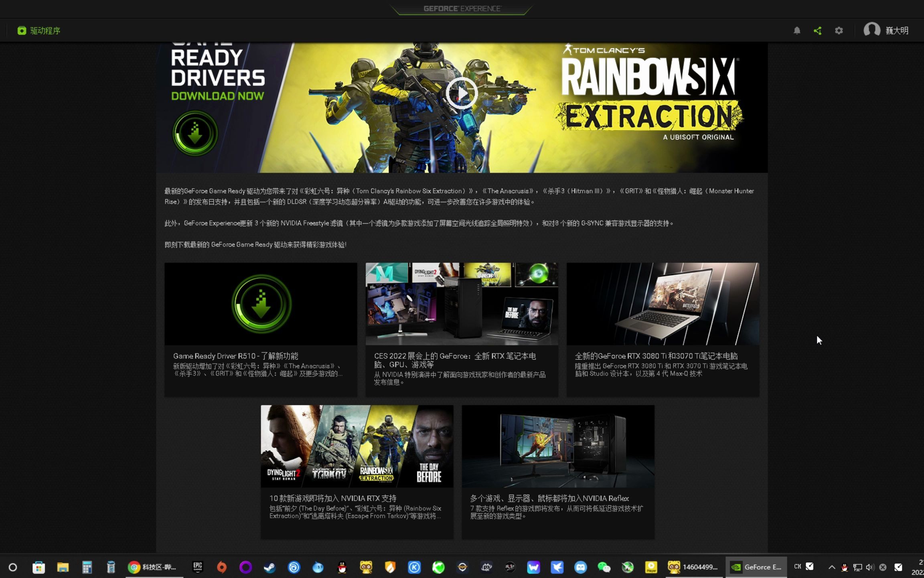
Task: Click the volume speaker tray icon
Action: [x=869, y=567]
